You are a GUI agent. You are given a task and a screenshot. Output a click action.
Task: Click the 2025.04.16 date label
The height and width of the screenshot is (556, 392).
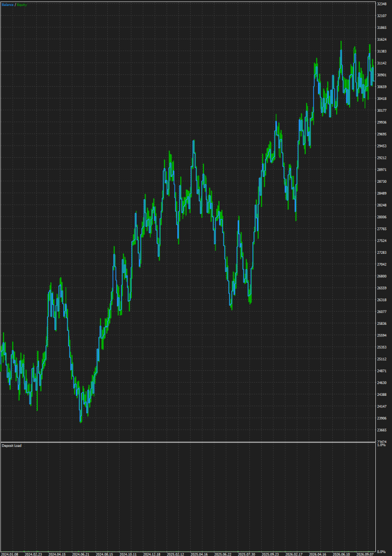click(x=199, y=554)
